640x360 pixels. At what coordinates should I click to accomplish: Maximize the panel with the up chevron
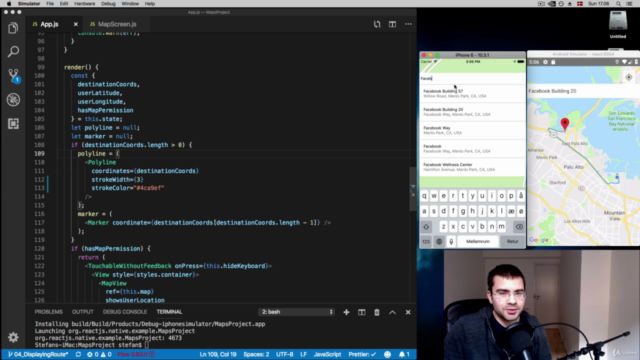click(392, 312)
